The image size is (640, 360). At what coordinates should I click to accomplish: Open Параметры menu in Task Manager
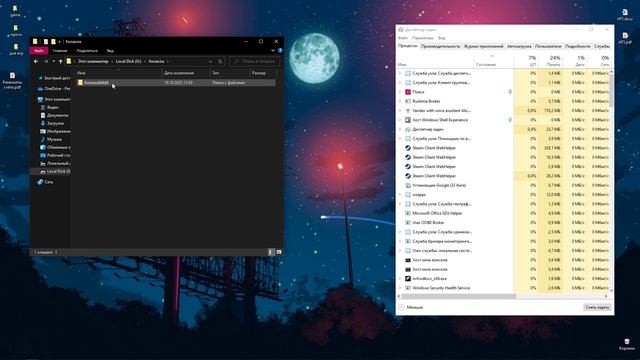click(x=422, y=38)
